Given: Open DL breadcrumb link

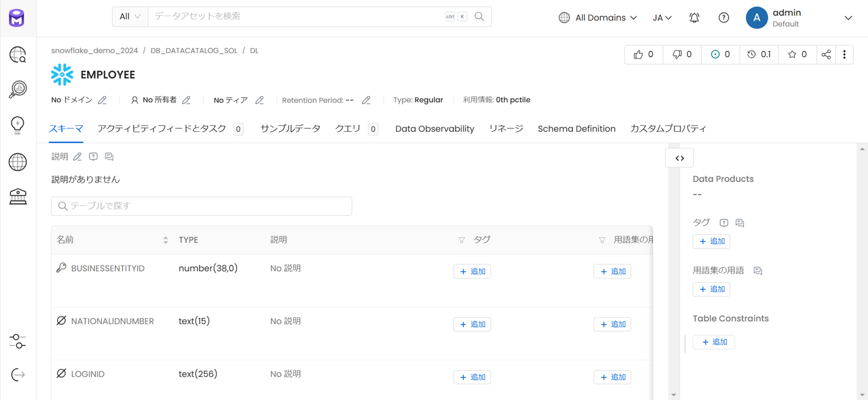Looking at the screenshot, I should tap(254, 51).
